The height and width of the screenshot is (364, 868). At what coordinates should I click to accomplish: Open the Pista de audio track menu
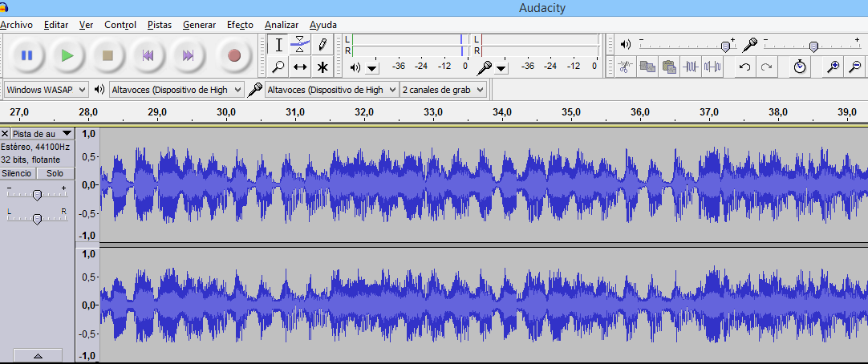[x=42, y=134]
